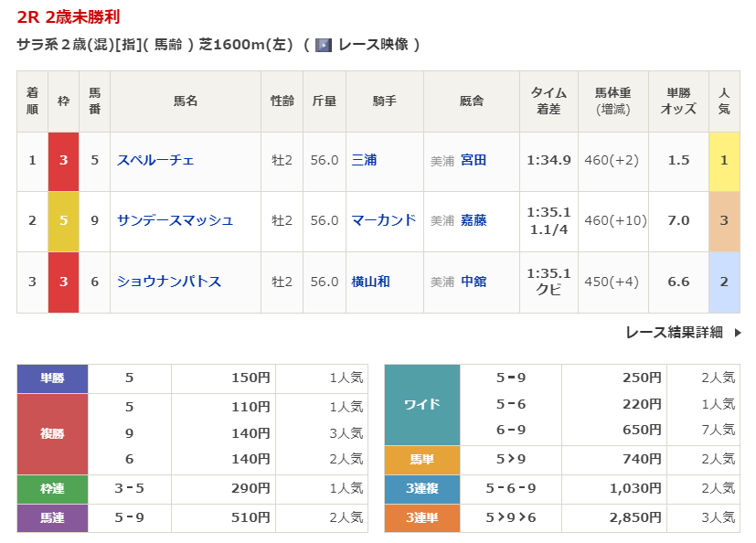Click the red frame 3 badge for スペルーチェ
Viewport: 756px width, 543px height.
pyautogui.click(x=63, y=160)
